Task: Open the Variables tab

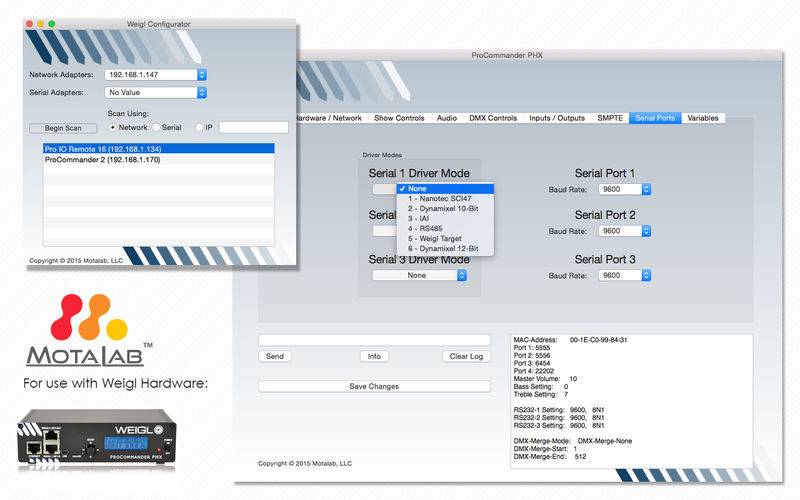Action: tap(703, 118)
